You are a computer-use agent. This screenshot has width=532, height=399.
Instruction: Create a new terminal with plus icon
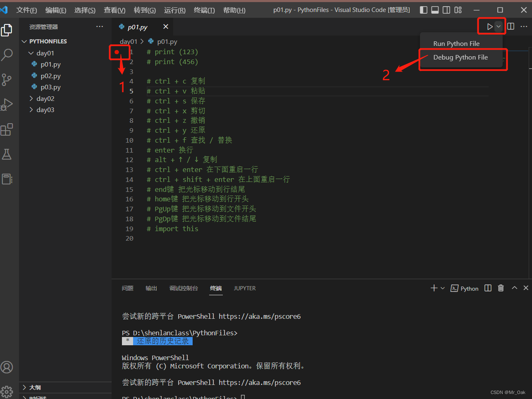click(x=434, y=288)
